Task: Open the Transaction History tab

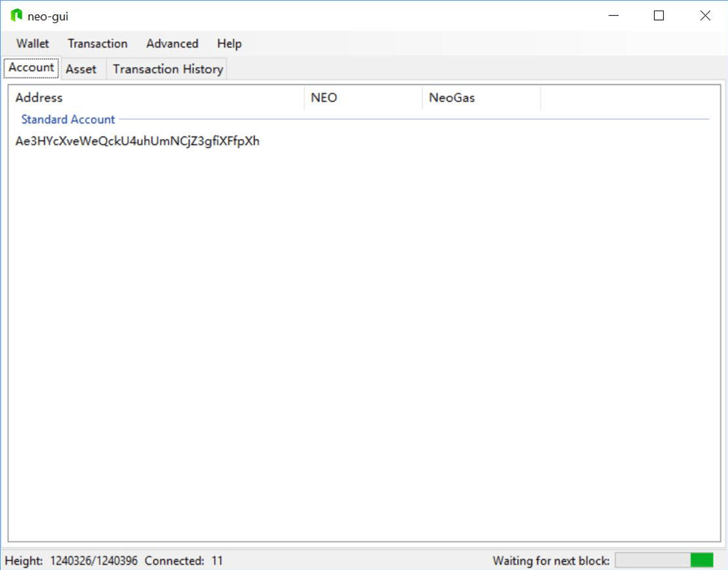Action: (x=167, y=69)
